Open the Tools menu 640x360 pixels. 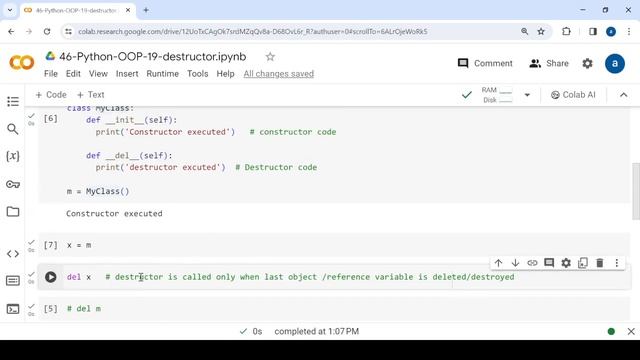(x=198, y=74)
